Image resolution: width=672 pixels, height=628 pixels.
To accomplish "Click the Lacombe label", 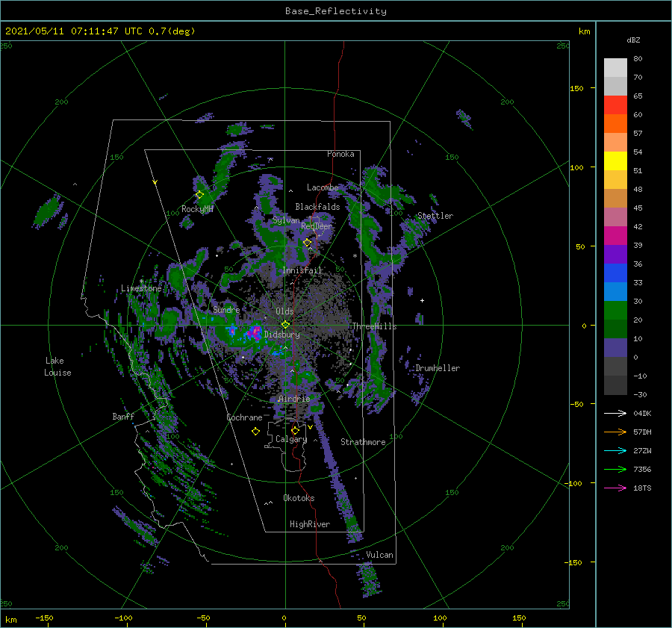I will coord(323,187).
